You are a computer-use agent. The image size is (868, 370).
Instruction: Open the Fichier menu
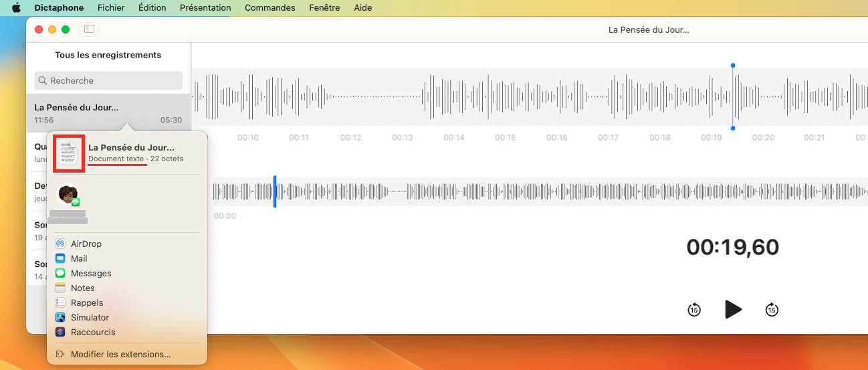pos(111,8)
